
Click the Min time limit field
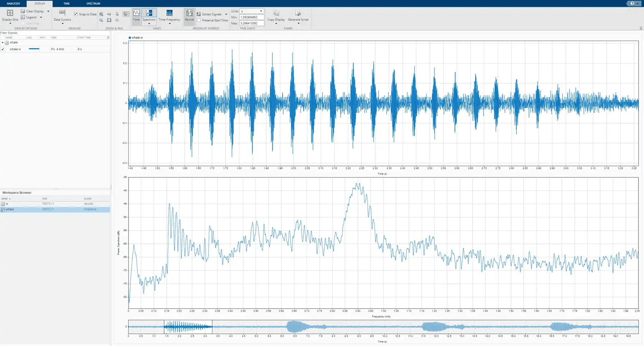coord(252,17)
